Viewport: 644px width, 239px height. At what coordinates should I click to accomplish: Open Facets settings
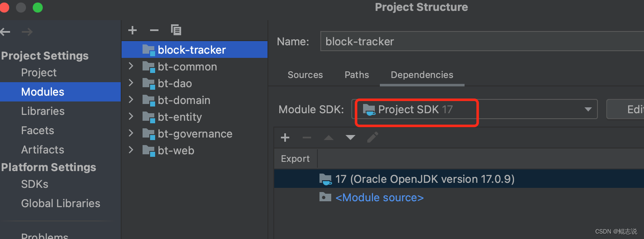(x=37, y=130)
